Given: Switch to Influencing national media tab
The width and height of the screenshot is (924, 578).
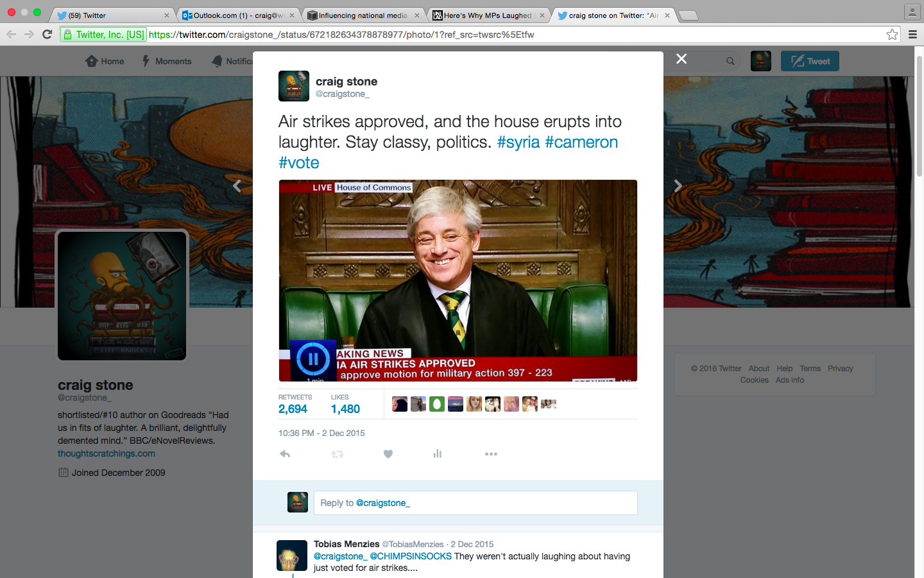Looking at the screenshot, I should click(x=362, y=15).
